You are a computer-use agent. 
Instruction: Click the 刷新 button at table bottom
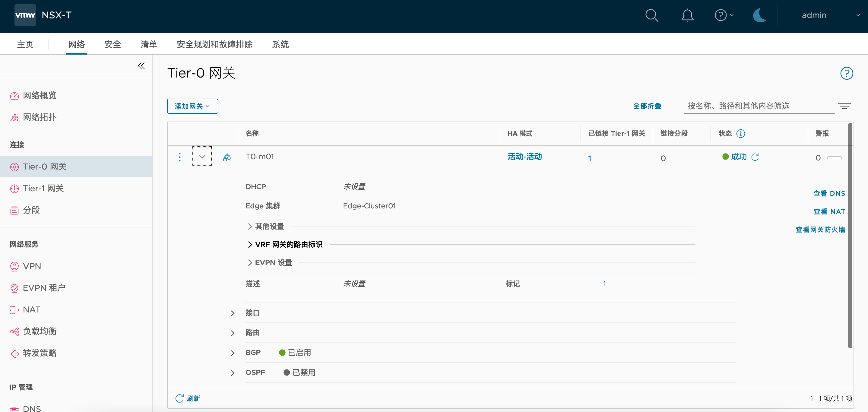[188, 398]
